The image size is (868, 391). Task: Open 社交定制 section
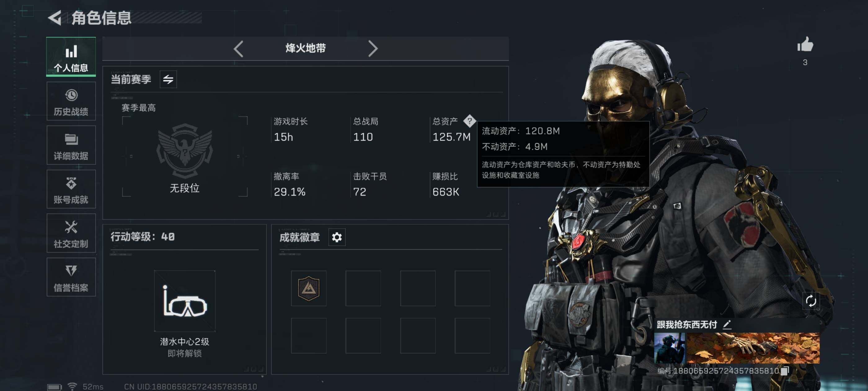pos(71,233)
